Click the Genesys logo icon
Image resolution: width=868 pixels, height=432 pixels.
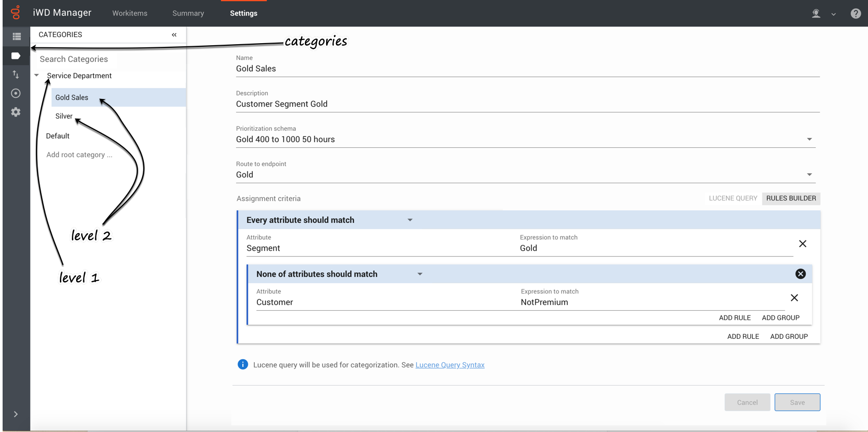[16, 12]
